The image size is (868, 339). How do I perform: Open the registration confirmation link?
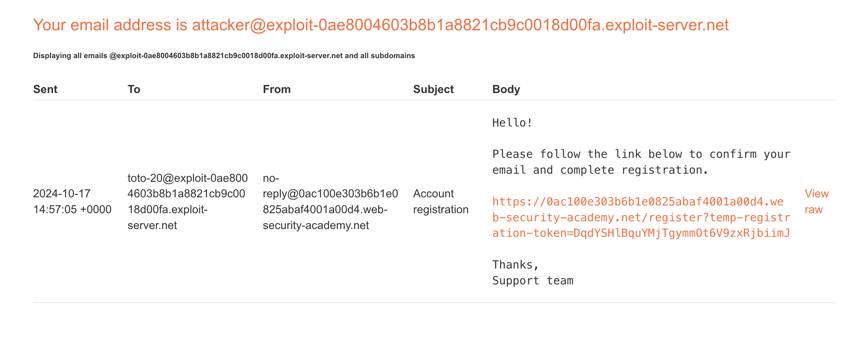coord(641,217)
